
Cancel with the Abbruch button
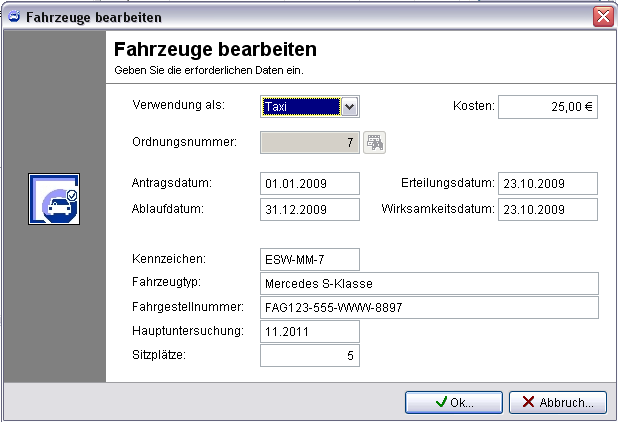[x=557, y=402]
